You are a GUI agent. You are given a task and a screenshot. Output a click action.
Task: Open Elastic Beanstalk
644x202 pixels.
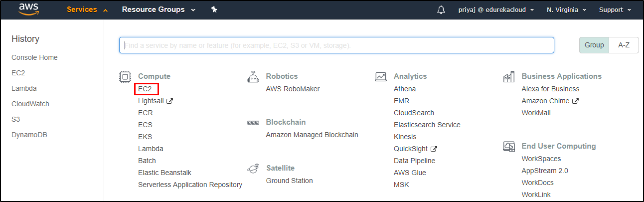(x=164, y=173)
